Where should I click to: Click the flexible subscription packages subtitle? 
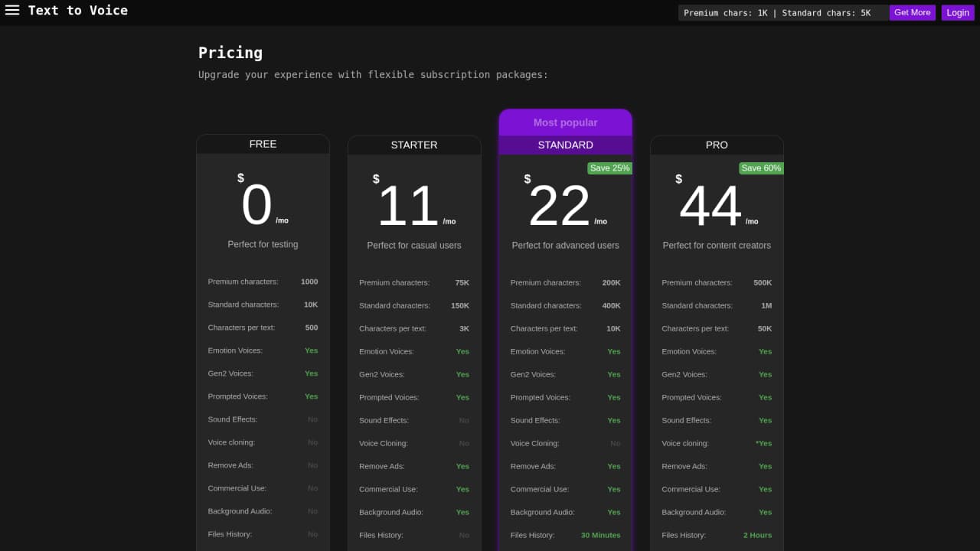373,75
